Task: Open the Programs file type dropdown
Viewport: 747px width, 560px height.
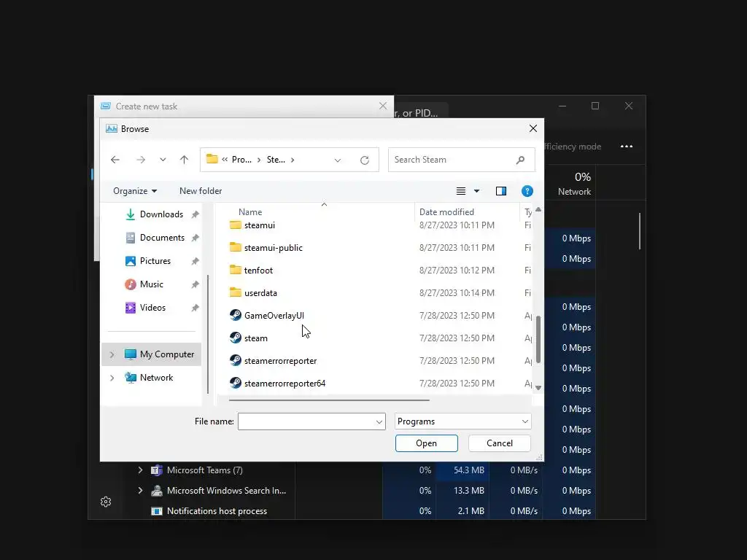Action: point(463,421)
